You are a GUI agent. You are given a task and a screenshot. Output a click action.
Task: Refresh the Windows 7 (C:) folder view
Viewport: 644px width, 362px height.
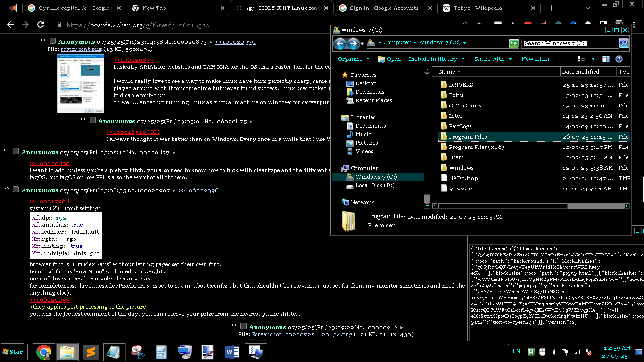[x=513, y=43]
